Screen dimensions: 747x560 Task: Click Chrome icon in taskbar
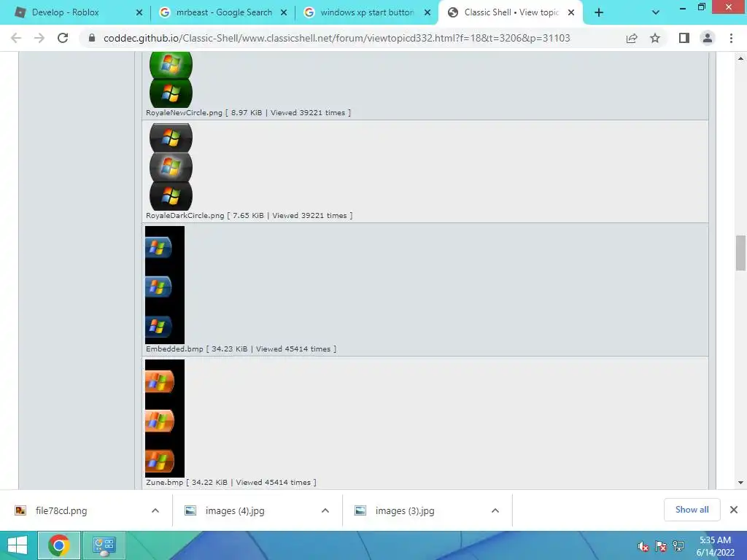[59, 545]
